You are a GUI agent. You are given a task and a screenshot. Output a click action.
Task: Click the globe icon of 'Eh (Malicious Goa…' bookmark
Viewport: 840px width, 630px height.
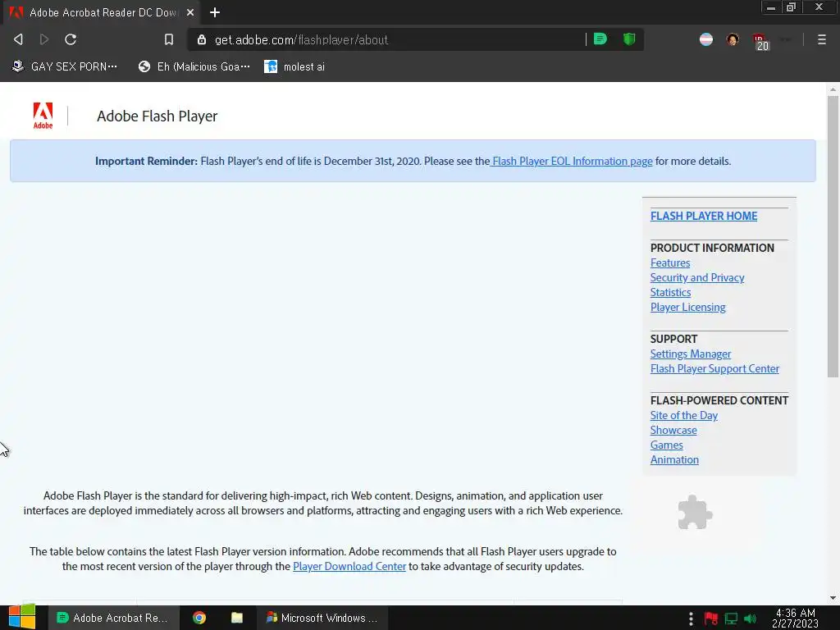[144, 66]
